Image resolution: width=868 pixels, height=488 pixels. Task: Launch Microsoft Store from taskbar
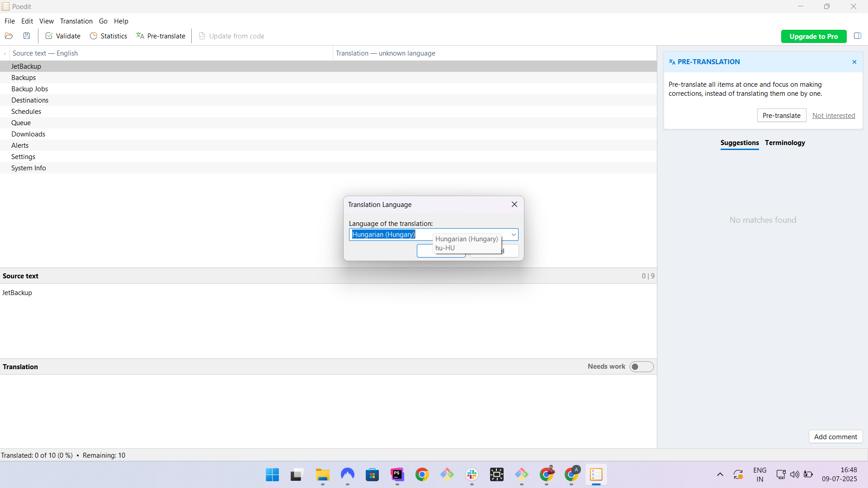372,475
